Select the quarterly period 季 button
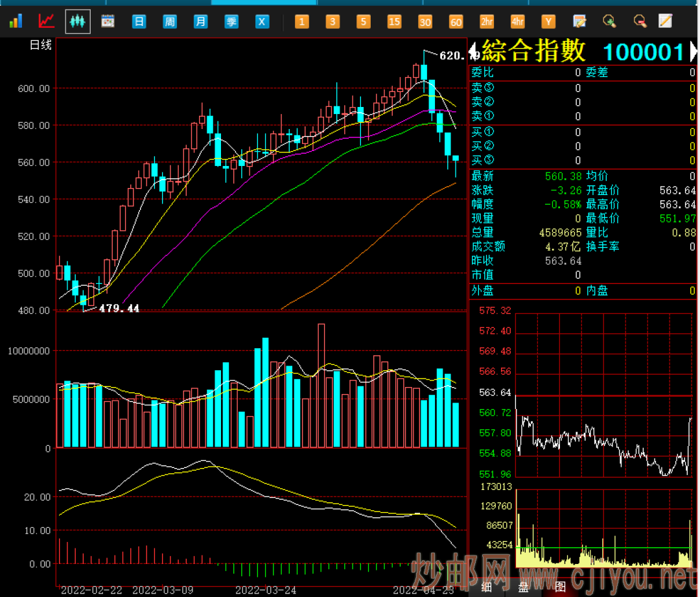 point(231,21)
